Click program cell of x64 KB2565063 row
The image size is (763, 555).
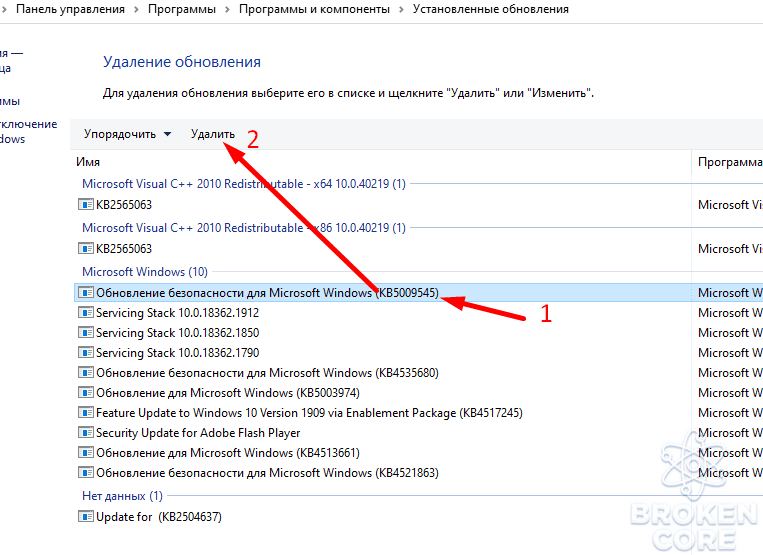coord(730,205)
